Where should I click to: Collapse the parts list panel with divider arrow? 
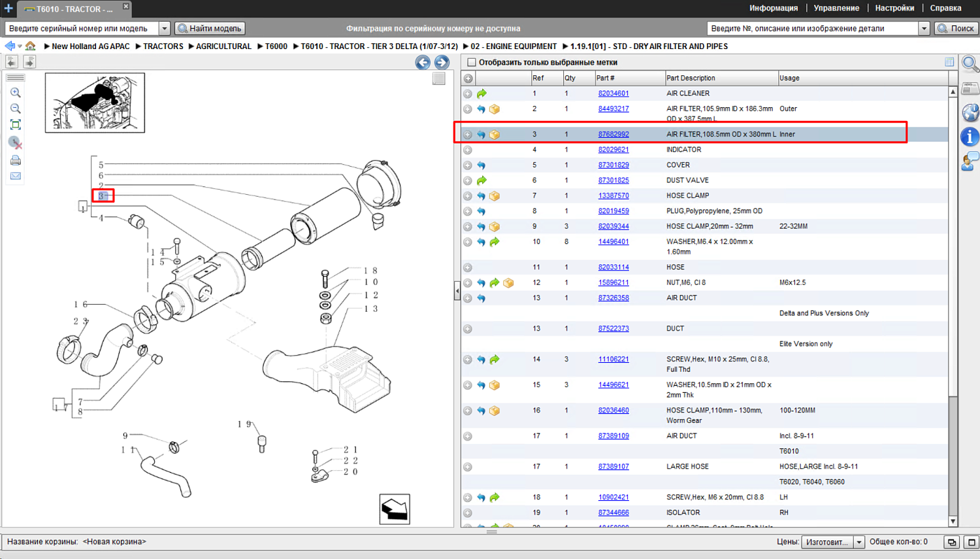[x=457, y=290]
